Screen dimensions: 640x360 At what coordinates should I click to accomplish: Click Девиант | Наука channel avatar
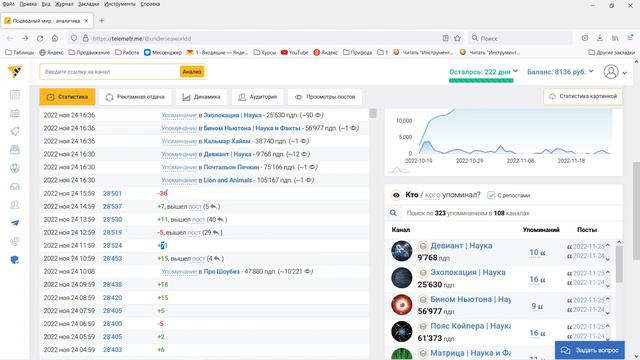point(402,251)
